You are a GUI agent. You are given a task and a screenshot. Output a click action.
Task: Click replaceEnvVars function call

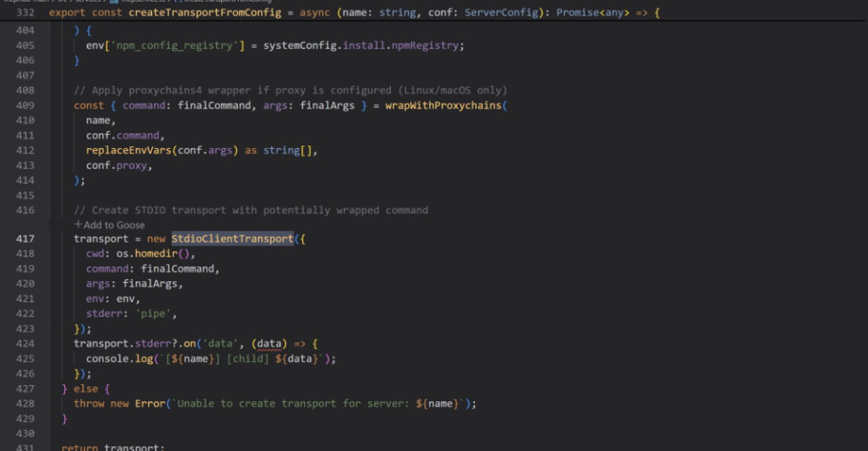pyautogui.click(x=129, y=150)
